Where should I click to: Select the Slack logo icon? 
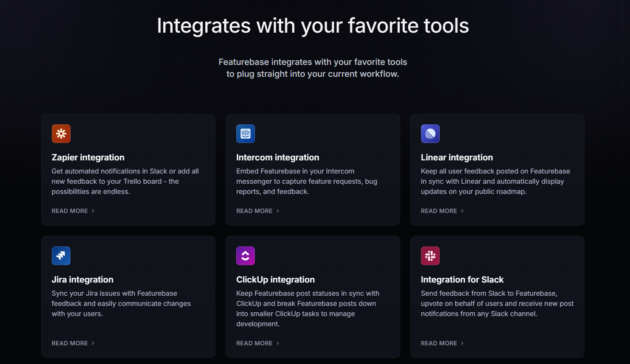pyautogui.click(x=430, y=256)
